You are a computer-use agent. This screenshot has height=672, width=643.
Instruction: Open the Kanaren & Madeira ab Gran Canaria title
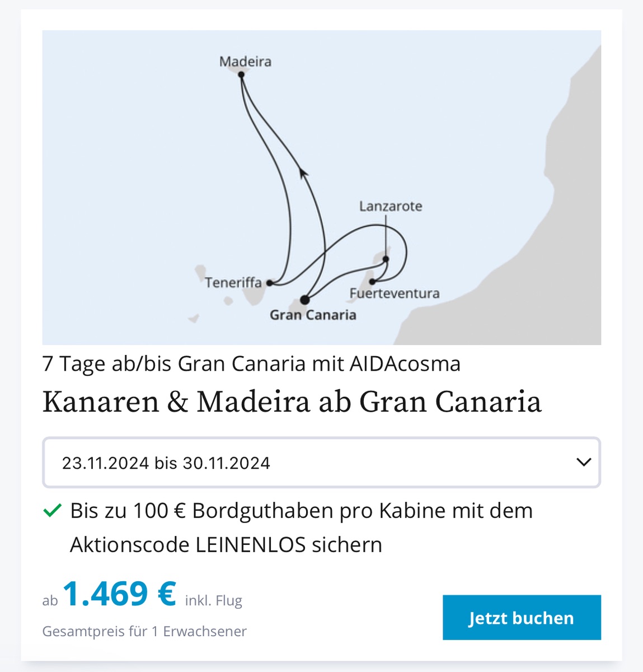(x=292, y=402)
